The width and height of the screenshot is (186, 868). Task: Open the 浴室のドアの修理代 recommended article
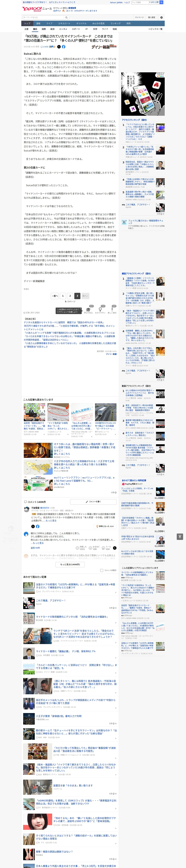click(75, 586)
